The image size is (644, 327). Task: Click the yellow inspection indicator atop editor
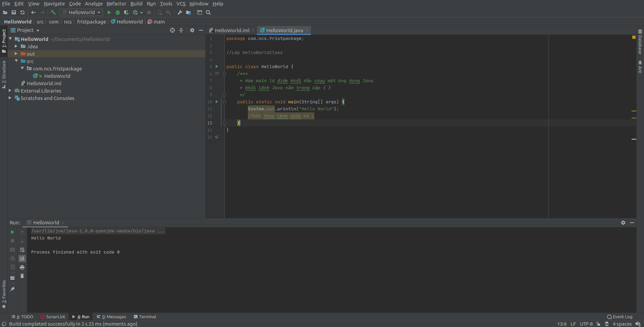tap(633, 37)
